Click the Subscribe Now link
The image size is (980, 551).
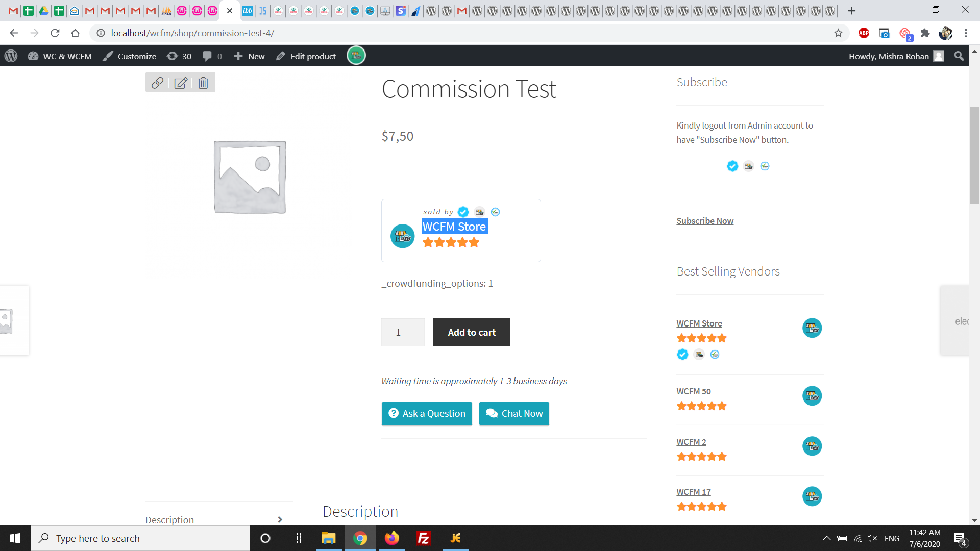pyautogui.click(x=705, y=221)
